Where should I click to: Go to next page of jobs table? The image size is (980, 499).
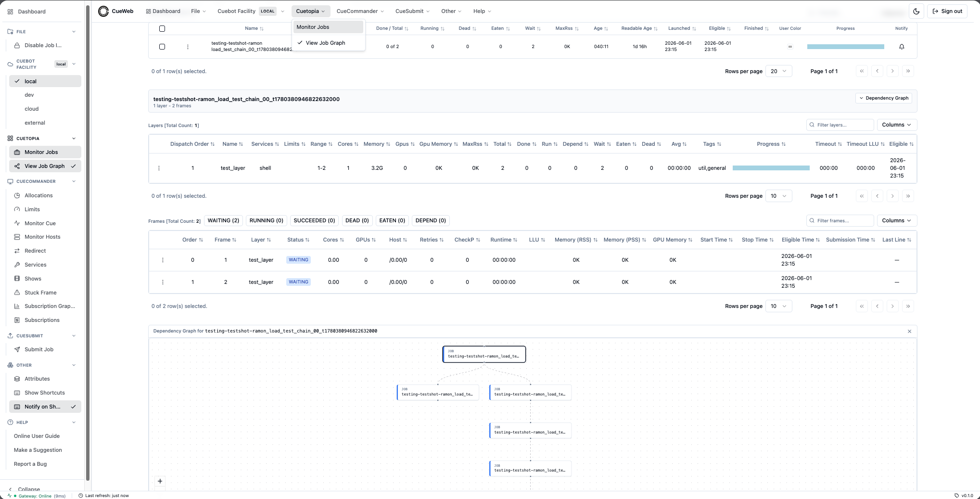coord(892,71)
